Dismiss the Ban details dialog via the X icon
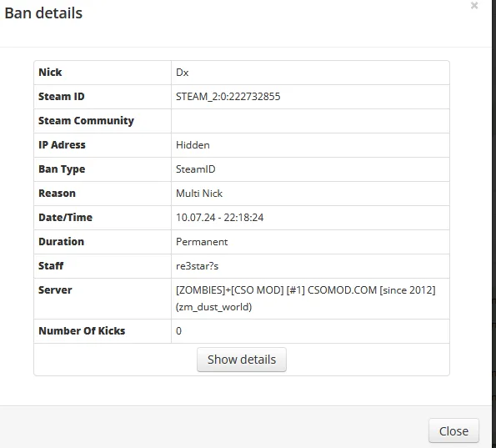This screenshot has height=448, width=496. pyautogui.click(x=473, y=5)
